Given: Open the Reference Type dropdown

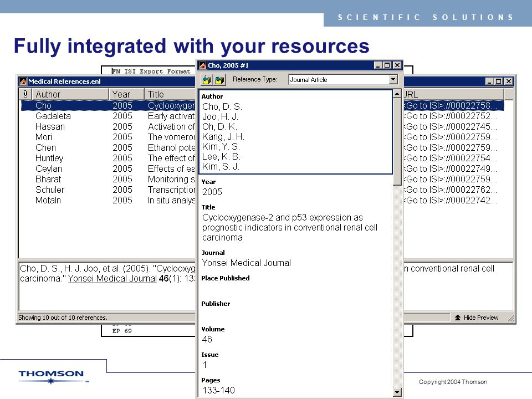Looking at the screenshot, I should [x=393, y=79].
